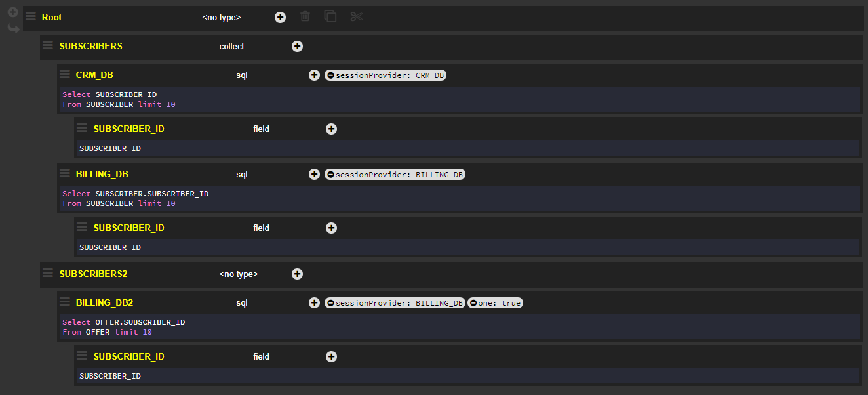
Task: Click the copy icon on Root row
Action: 330,17
